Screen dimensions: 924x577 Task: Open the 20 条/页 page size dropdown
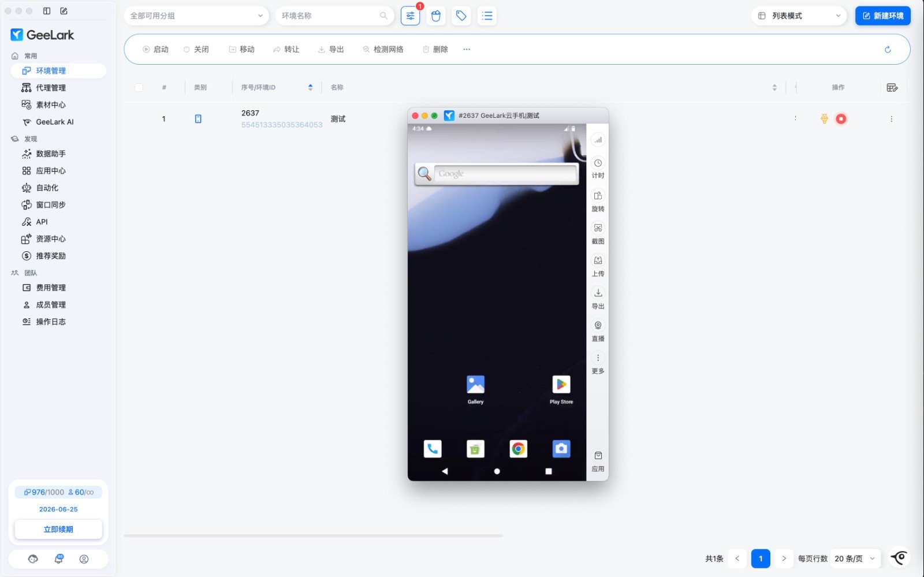coord(855,559)
